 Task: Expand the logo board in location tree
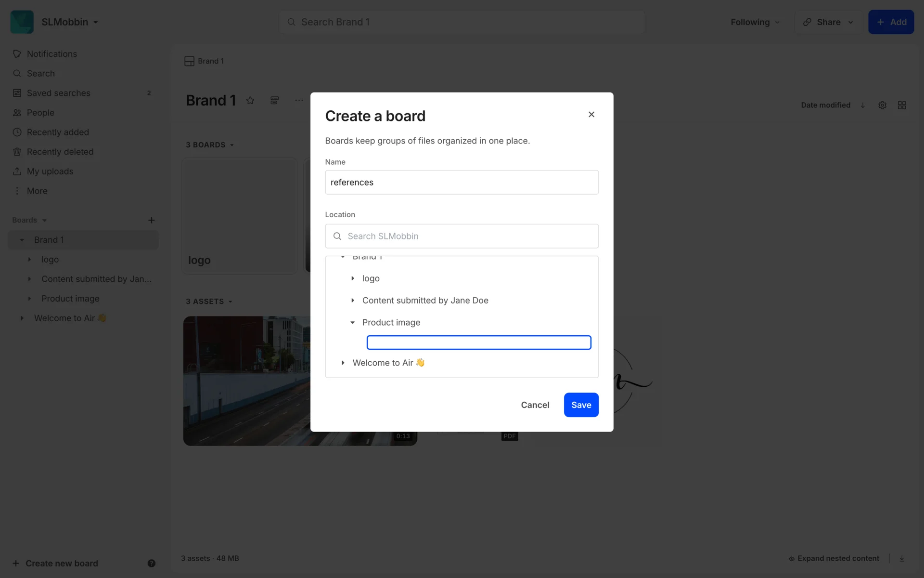[x=353, y=278]
